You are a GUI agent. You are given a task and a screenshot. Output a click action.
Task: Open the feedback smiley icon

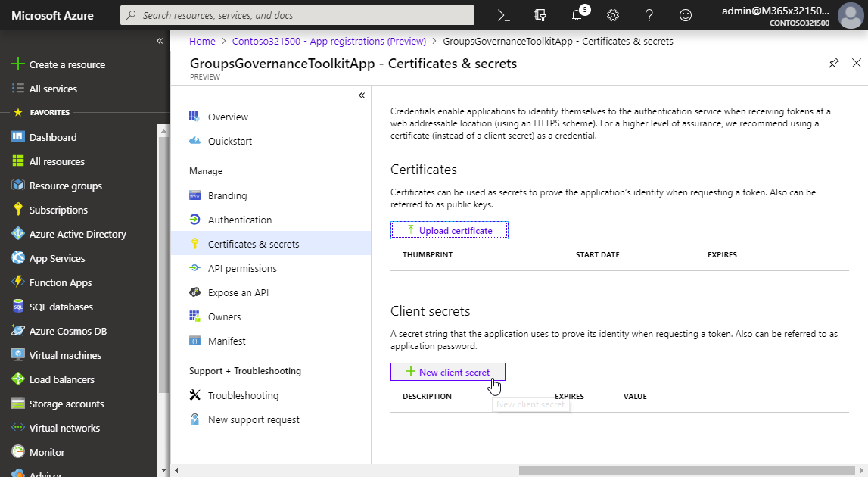[686, 15]
